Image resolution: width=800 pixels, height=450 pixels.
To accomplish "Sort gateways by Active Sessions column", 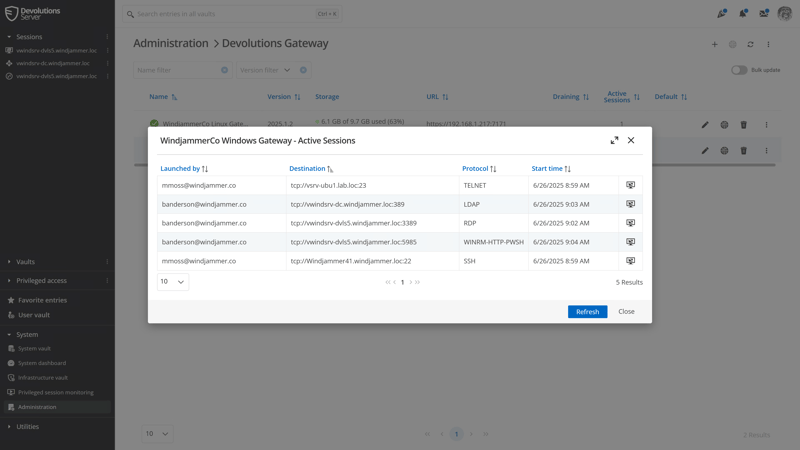I will pyautogui.click(x=621, y=96).
